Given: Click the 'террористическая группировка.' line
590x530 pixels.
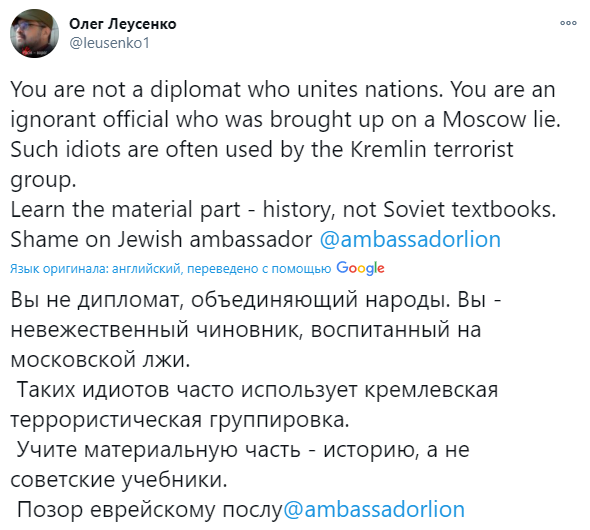Looking at the screenshot, I should coord(180,420).
